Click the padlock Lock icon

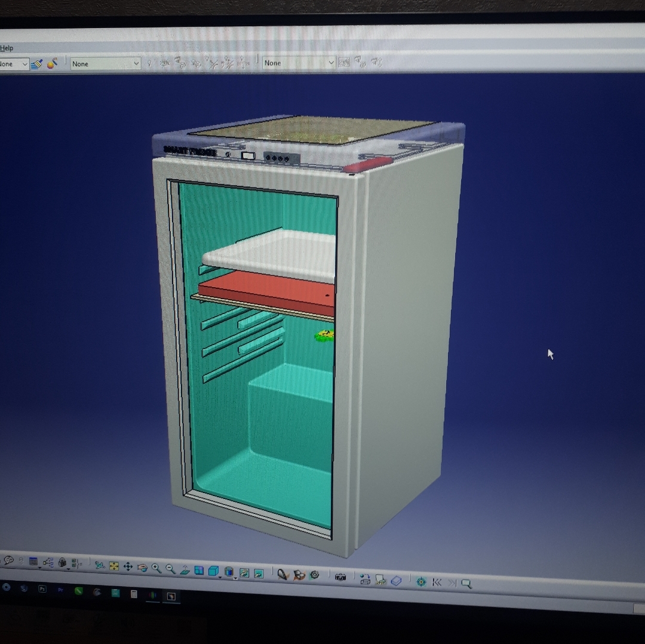point(62,563)
